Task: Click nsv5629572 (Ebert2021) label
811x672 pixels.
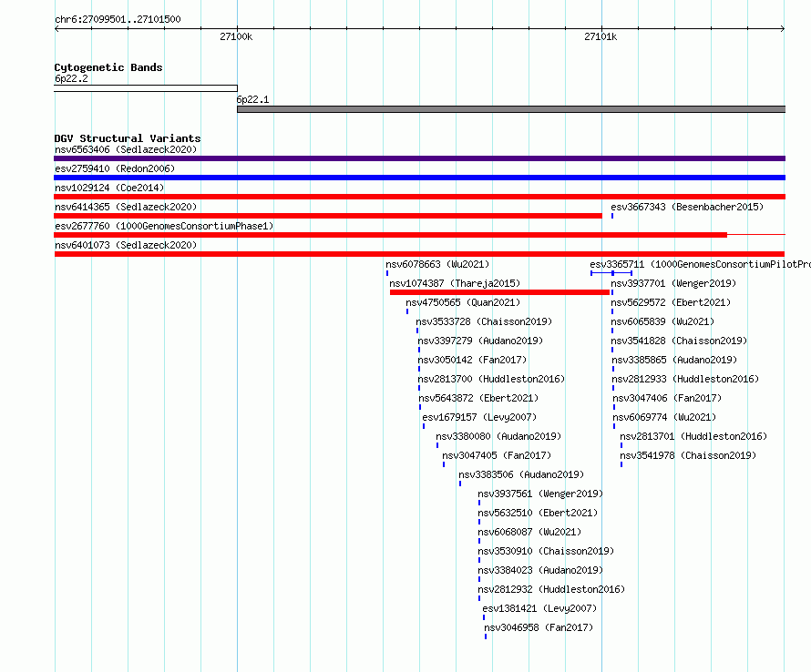Action: click(671, 302)
